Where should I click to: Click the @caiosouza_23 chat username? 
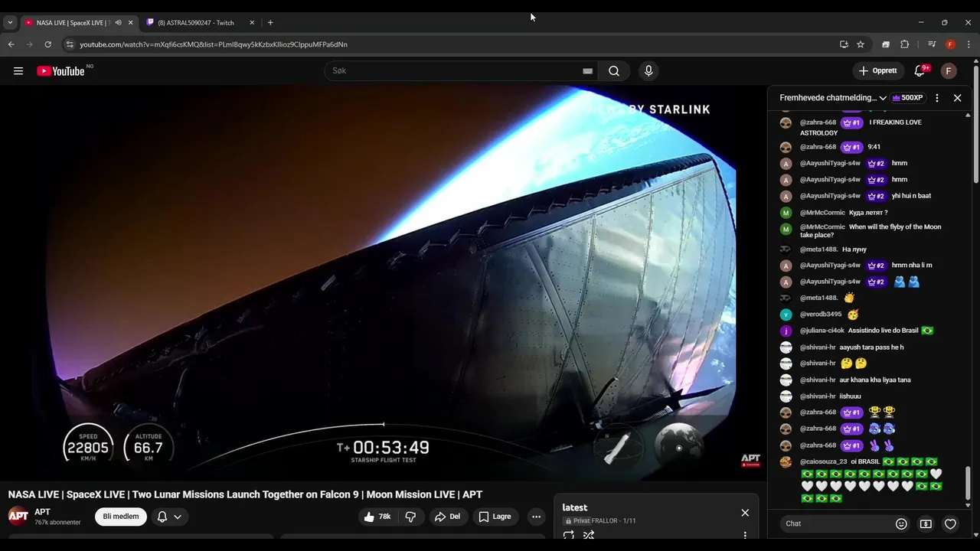(x=823, y=461)
